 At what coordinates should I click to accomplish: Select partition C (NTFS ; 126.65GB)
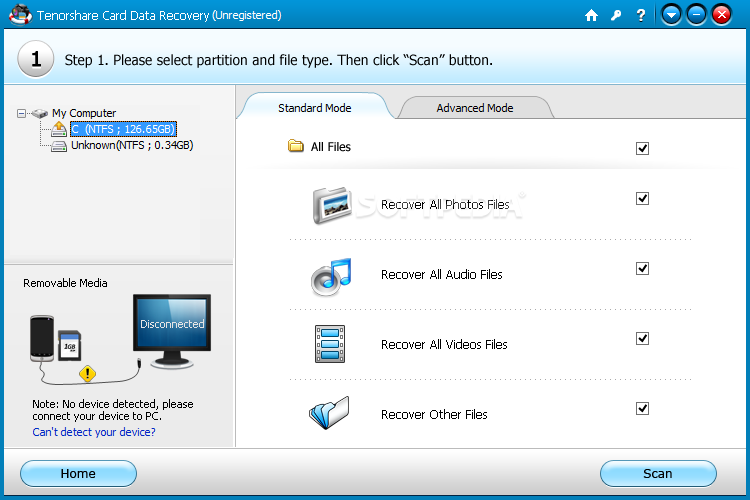[123, 129]
